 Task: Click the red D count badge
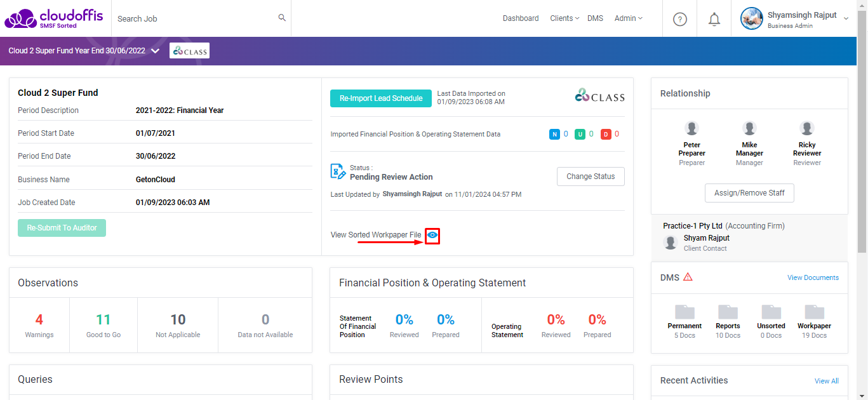click(x=606, y=134)
